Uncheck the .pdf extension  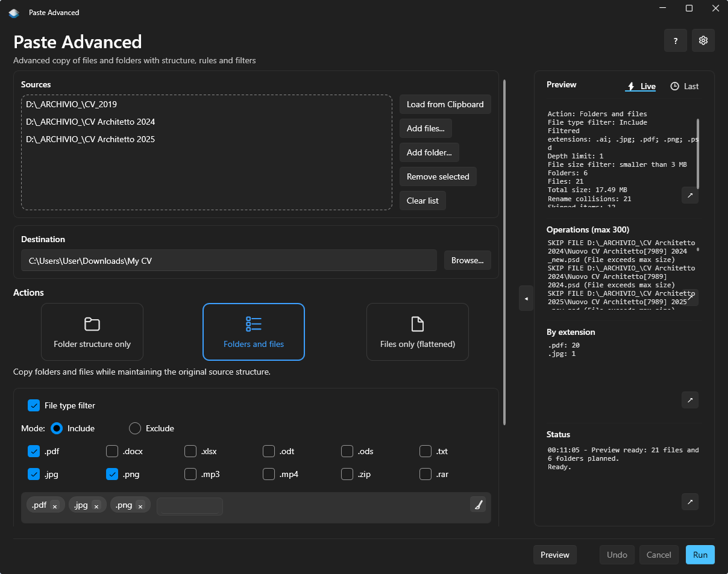click(34, 451)
